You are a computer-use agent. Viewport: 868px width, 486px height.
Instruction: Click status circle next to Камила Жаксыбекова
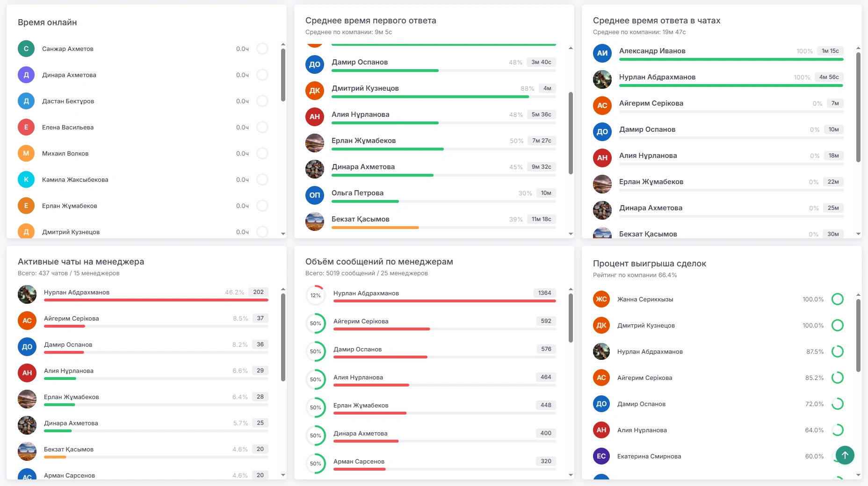click(262, 179)
